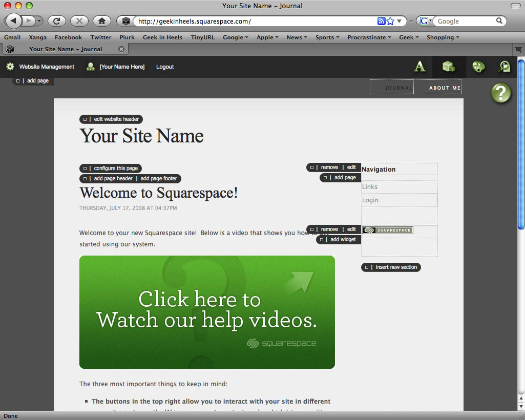Edit the Navigation sidebar section
This screenshot has height=420, width=525.
point(351,167)
